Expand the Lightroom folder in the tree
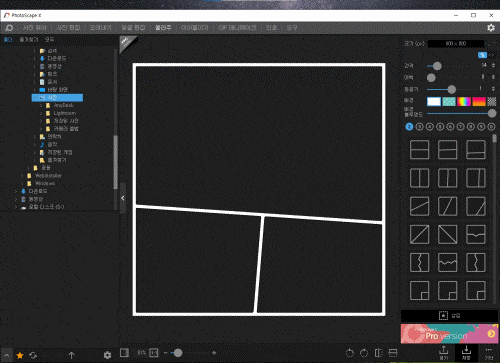This screenshot has width=500, height=363. (x=41, y=113)
